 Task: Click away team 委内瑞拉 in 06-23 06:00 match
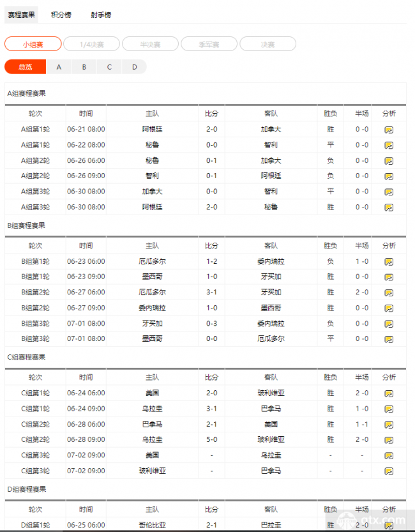pyautogui.click(x=271, y=261)
